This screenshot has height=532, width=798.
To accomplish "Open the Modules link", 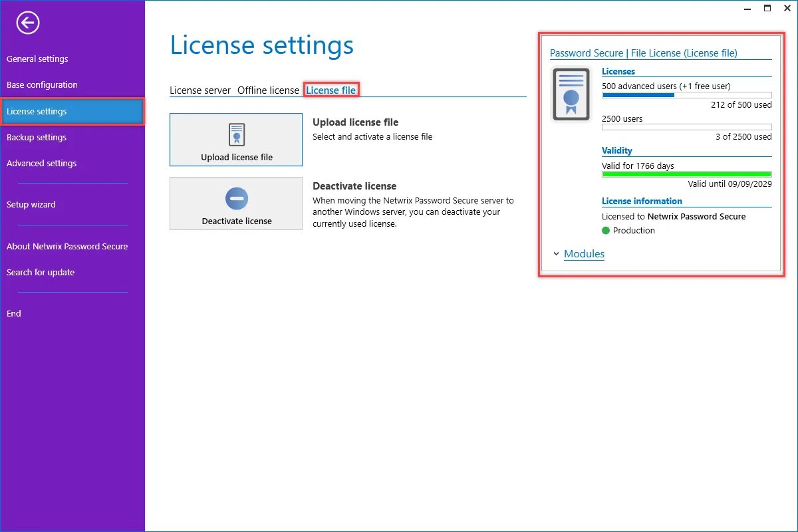I will (584, 254).
